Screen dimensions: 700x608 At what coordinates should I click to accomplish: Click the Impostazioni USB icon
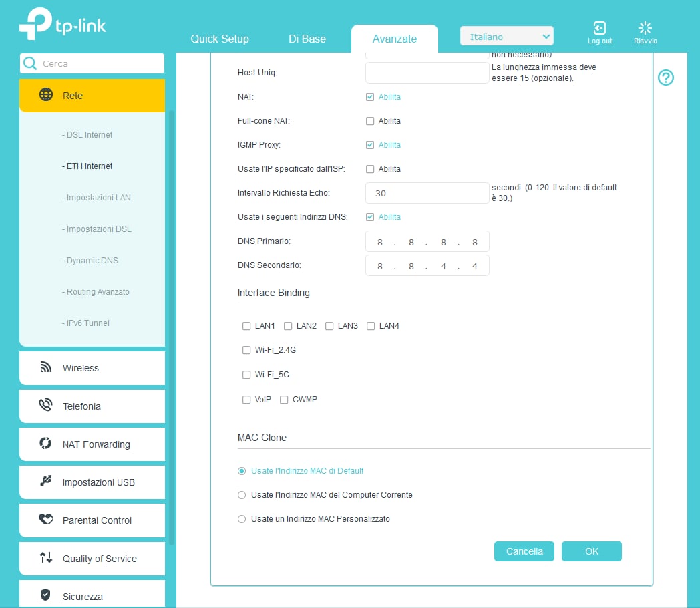[46, 482]
